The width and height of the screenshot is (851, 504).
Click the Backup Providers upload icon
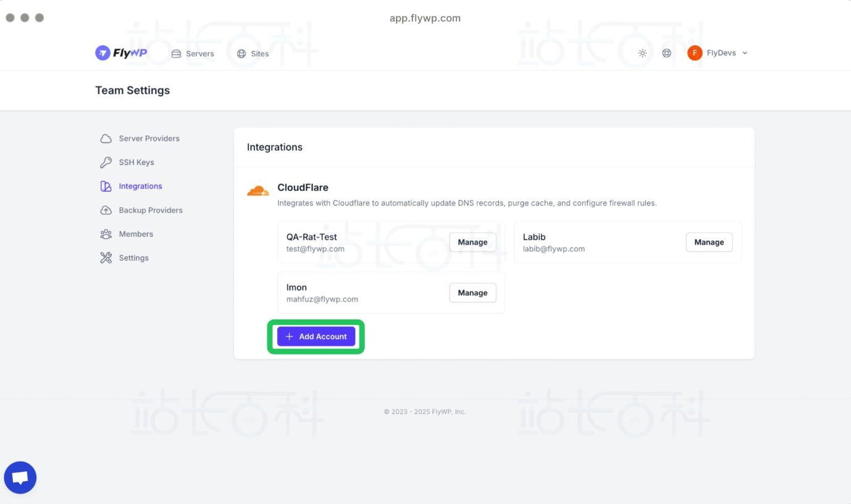106,210
